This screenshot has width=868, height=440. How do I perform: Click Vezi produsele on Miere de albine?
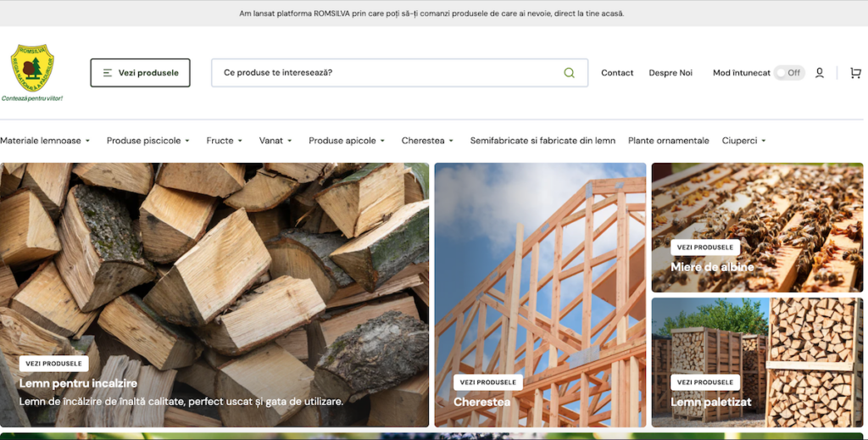(x=704, y=248)
